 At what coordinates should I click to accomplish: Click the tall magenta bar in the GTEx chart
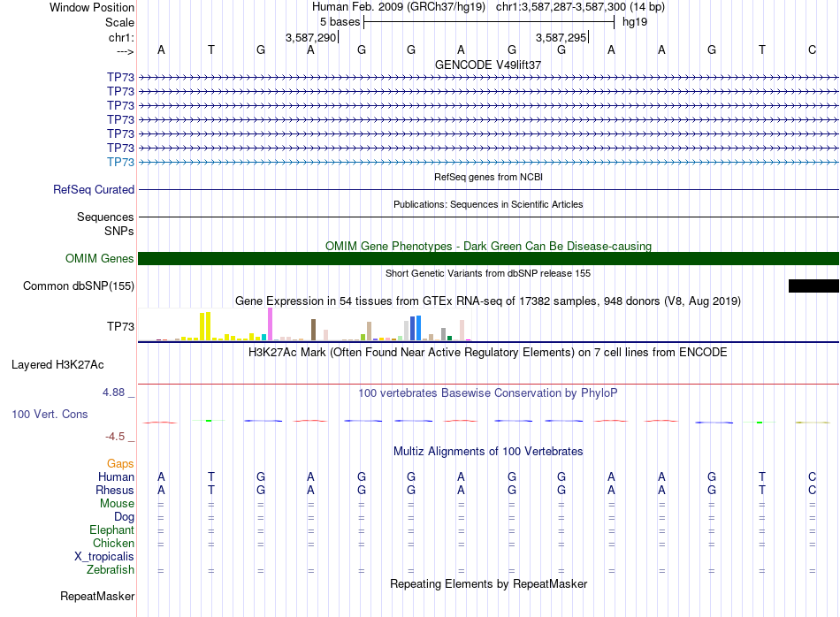click(270, 324)
